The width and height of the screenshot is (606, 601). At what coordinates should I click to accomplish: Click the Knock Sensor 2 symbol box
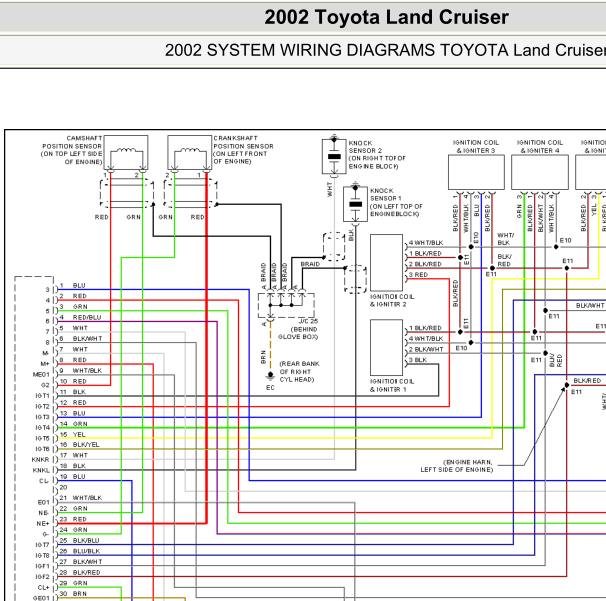pos(334,157)
